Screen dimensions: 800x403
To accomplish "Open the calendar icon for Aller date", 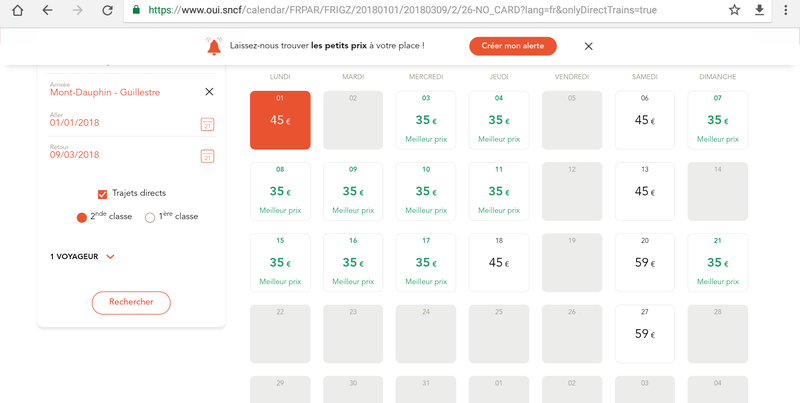I will click(x=208, y=124).
